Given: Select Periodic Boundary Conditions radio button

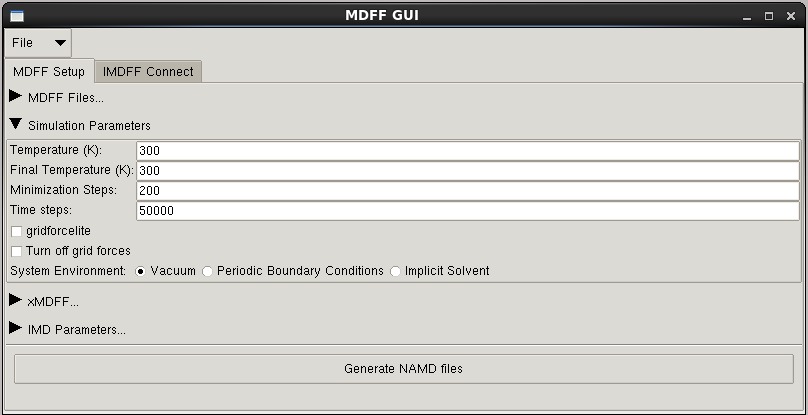Looking at the screenshot, I should pos(208,271).
